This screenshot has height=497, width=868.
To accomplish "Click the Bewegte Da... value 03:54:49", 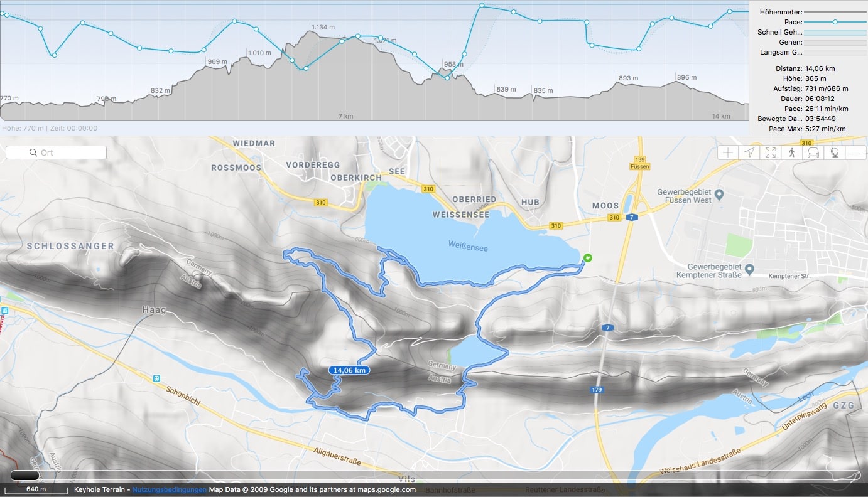I will coord(819,119).
